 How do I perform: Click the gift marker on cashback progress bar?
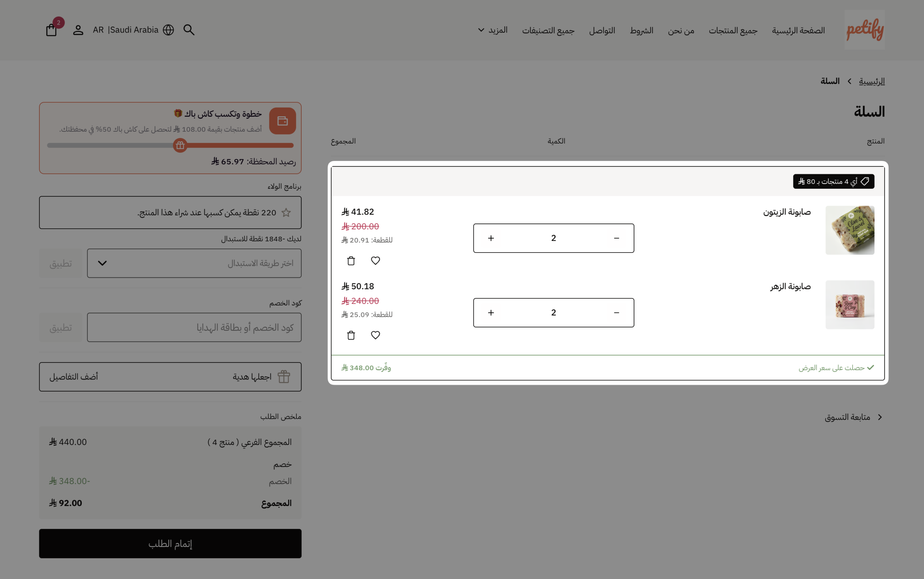(180, 145)
